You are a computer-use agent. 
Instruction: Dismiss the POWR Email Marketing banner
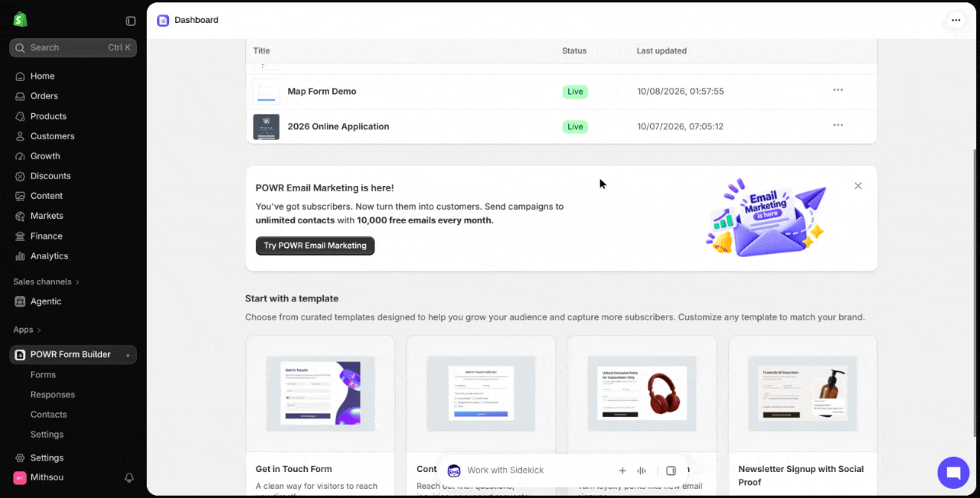coord(858,186)
